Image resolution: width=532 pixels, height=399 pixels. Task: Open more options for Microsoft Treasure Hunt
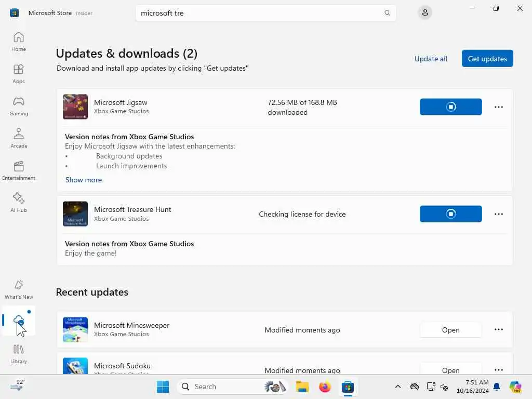click(x=498, y=214)
